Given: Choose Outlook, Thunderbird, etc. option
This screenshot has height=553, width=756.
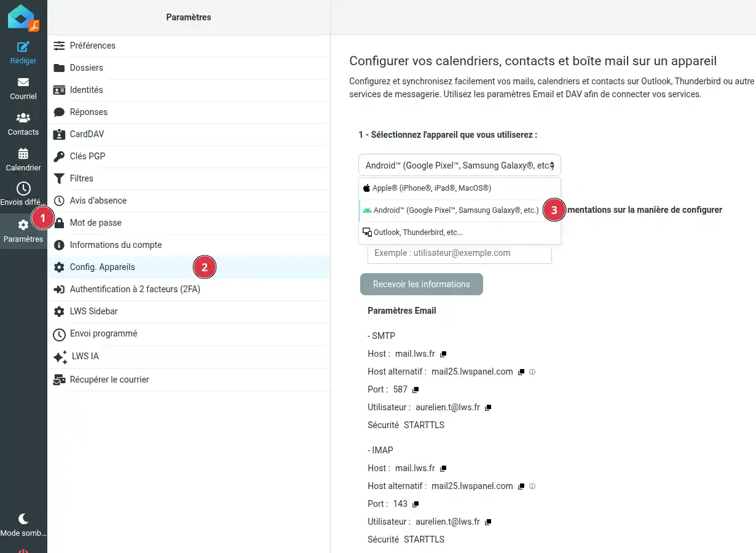Looking at the screenshot, I should (460, 233).
